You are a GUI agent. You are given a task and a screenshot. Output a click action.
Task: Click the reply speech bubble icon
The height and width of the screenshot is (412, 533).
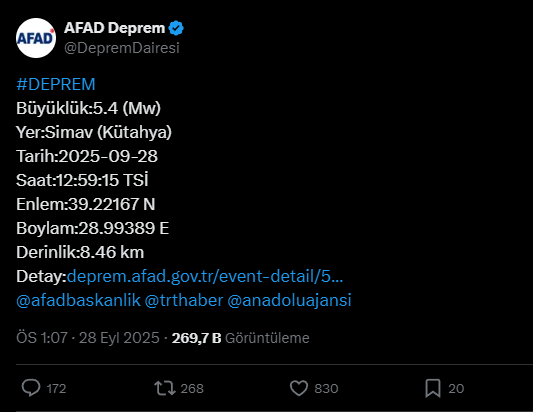pos(31,388)
